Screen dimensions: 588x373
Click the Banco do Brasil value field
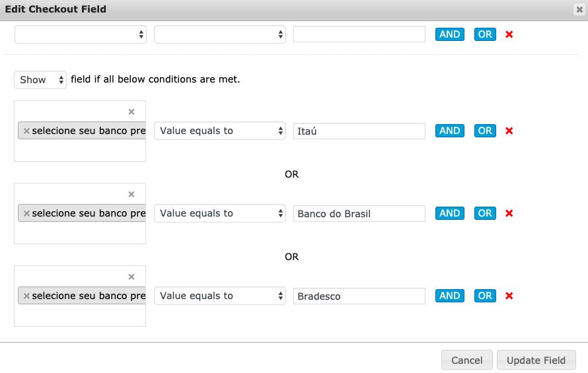click(359, 213)
